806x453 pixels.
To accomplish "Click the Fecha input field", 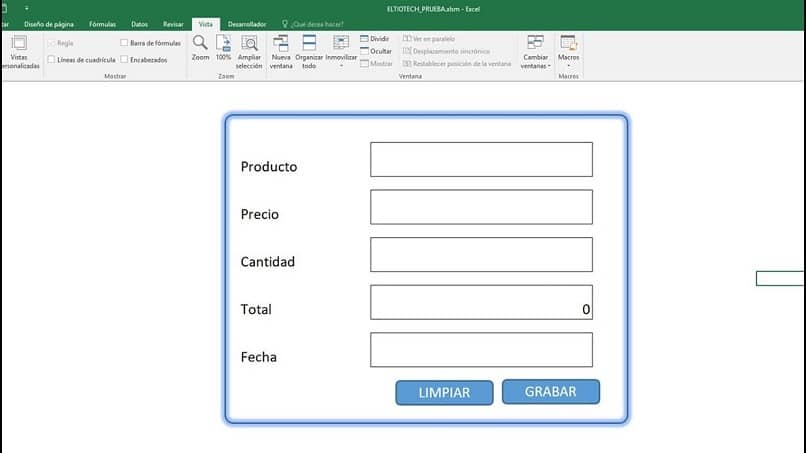I will coord(481,350).
